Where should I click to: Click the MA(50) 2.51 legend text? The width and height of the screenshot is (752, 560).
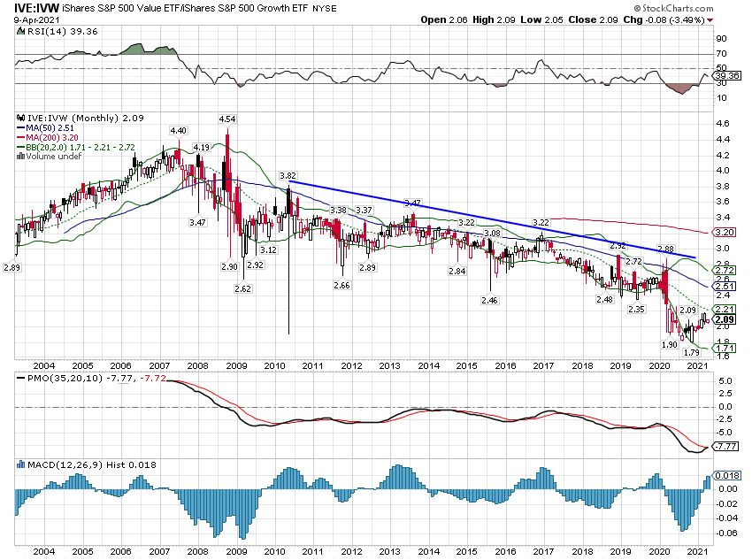[x=50, y=128]
